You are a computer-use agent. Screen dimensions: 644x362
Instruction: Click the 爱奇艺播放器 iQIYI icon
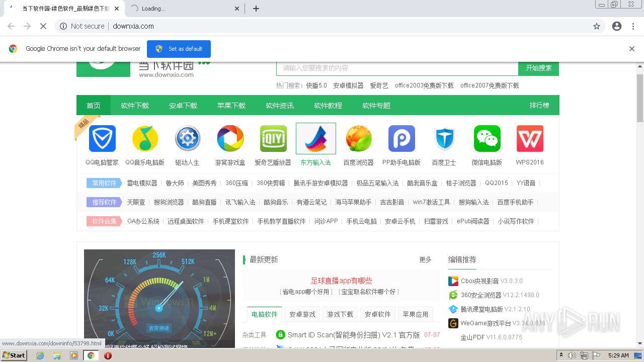click(273, 139)
